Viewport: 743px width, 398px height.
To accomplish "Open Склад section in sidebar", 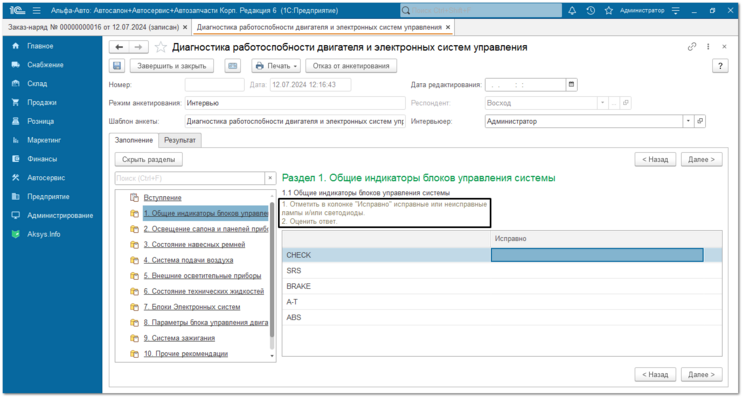I will coord(37,83).
